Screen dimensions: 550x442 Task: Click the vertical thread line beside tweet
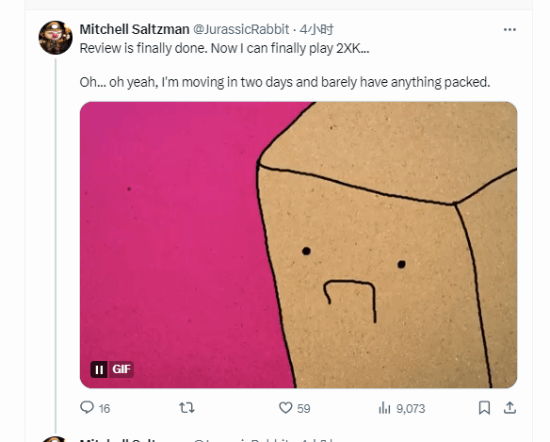(x=55, y=246)
